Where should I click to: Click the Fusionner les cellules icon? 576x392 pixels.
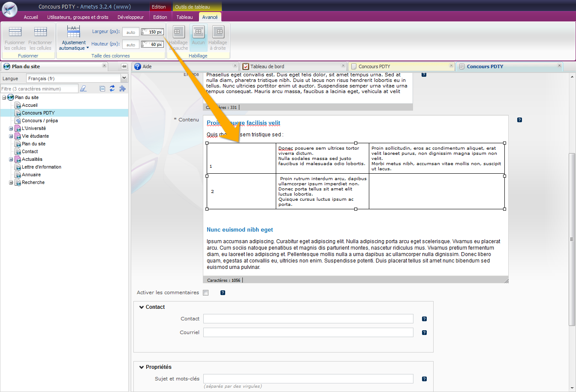pos(15,32)
